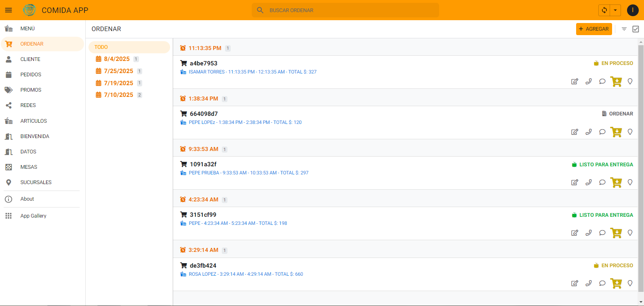Open MENÚ in the sidebar
Screen dimensions: 644x306
coord(42,29)
